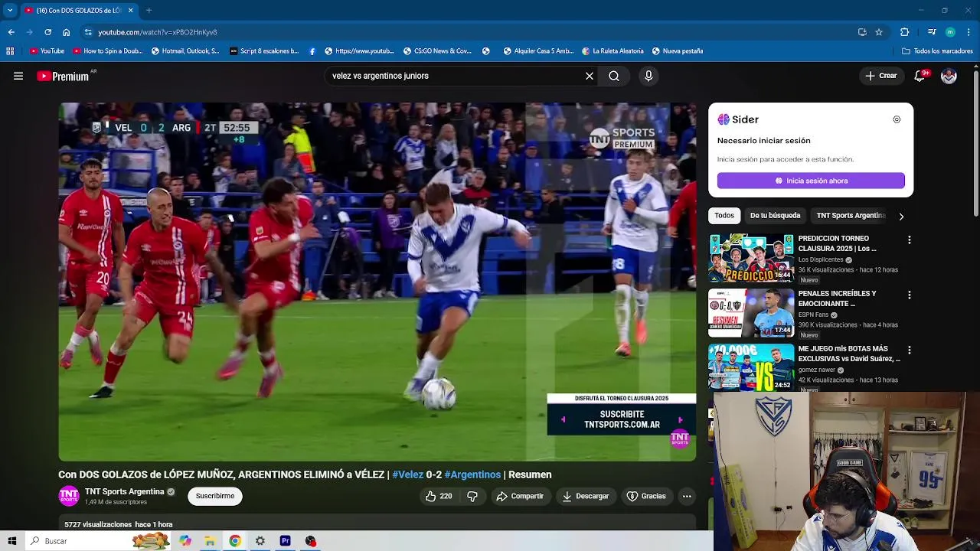980x551 pixels.
Task: Open the media control icon in toolbar
Action: pos(931,32)
